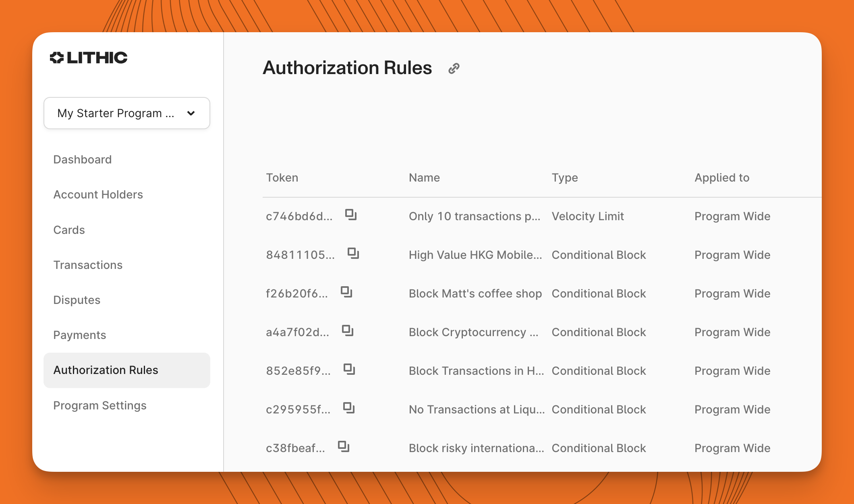
Task: Copy the token c746bd6d to clipboard
Action: coord(350,215)
